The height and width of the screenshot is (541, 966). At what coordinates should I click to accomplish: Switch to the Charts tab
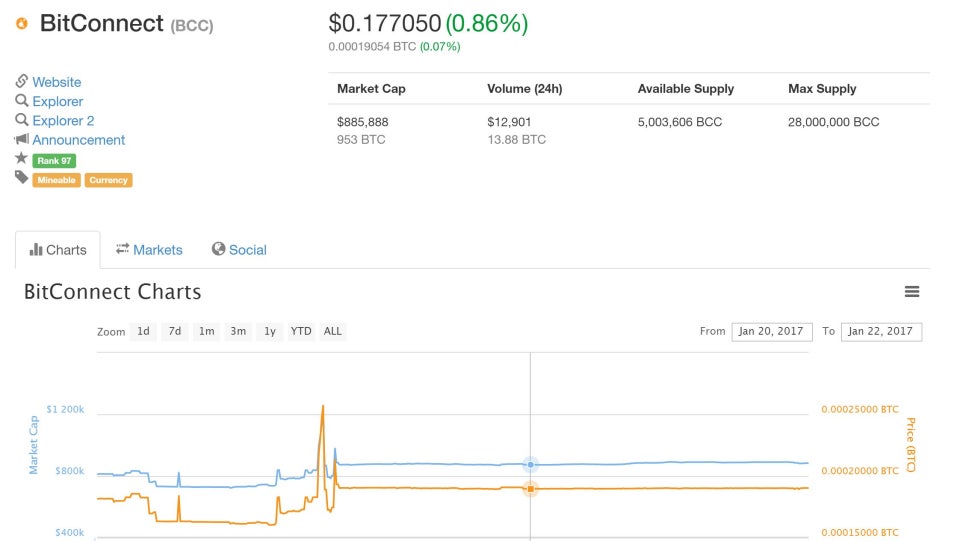click(x=58, y=250)
